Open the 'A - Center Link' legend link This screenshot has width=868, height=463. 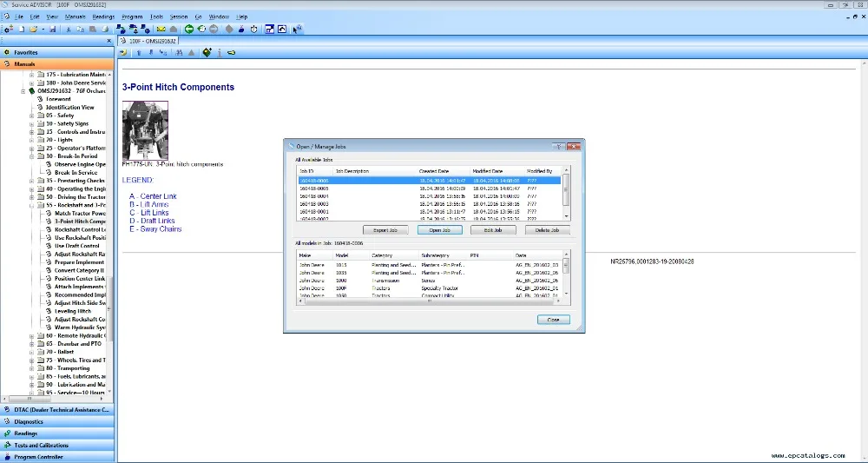[153, 196]
